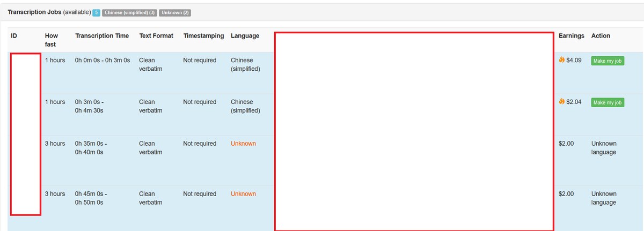Image resolution: width=644 pixels, height=231 pixels.
Task: Click the Earnings column header
Action: point(571,36)
